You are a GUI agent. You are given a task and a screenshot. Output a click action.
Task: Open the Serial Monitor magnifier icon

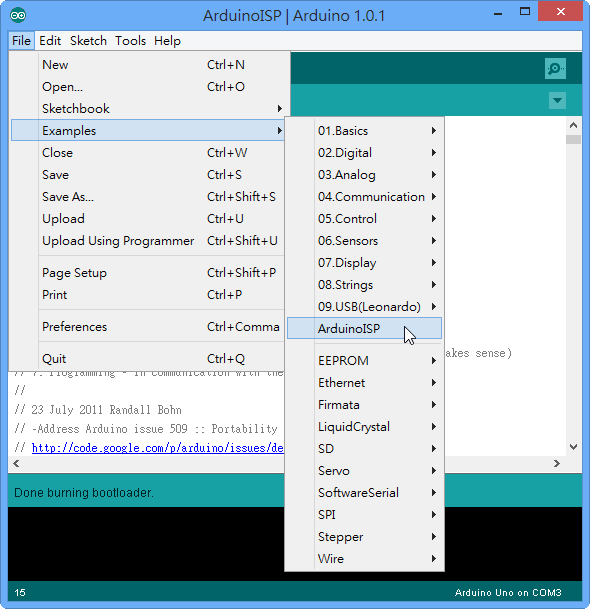555,69
